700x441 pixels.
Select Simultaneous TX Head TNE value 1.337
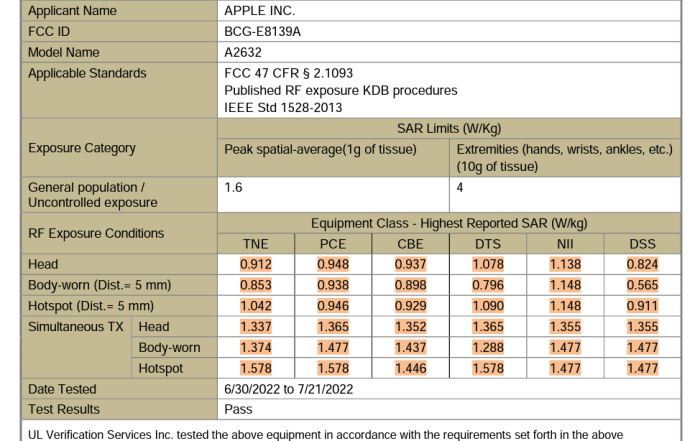[256, 326]
